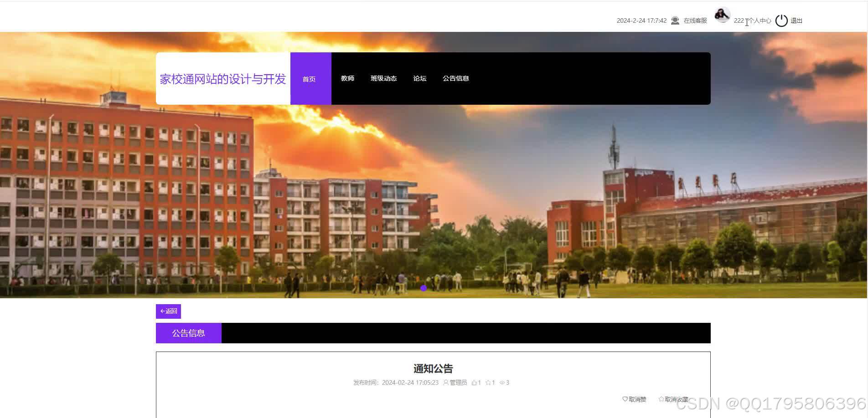Switch to the 公告信息 section
The width and height of the screenshot is (868, 418).
pyautogui.click(x=456, y=78)
